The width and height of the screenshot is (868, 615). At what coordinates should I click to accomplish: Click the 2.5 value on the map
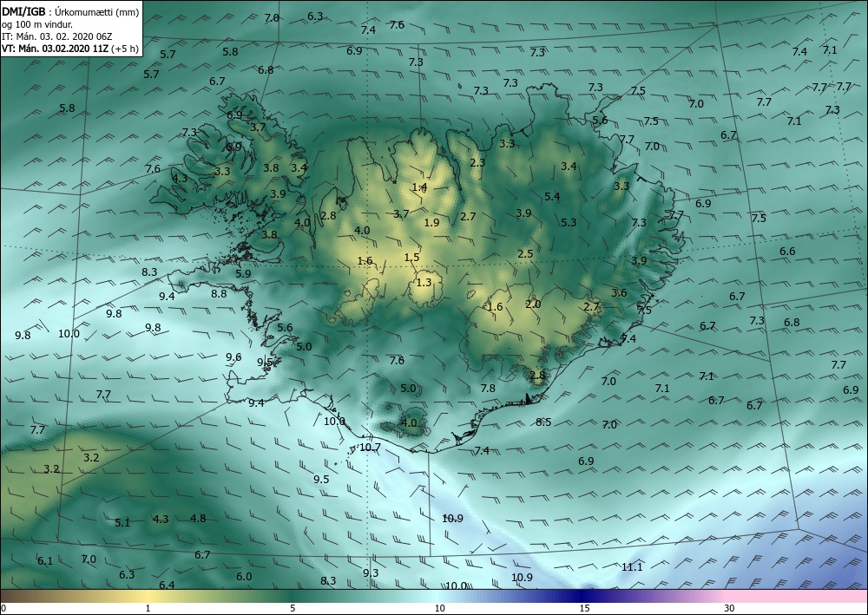point(525,254)
